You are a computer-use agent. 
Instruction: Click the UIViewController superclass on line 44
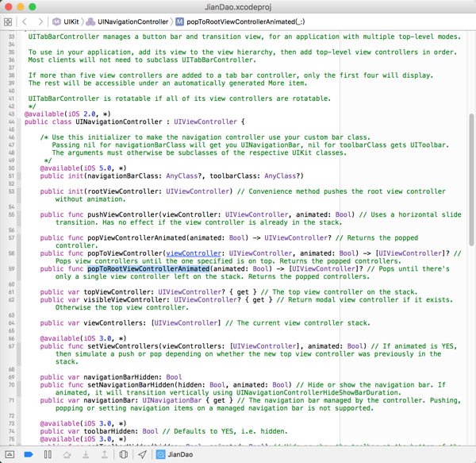pos(205,122)
